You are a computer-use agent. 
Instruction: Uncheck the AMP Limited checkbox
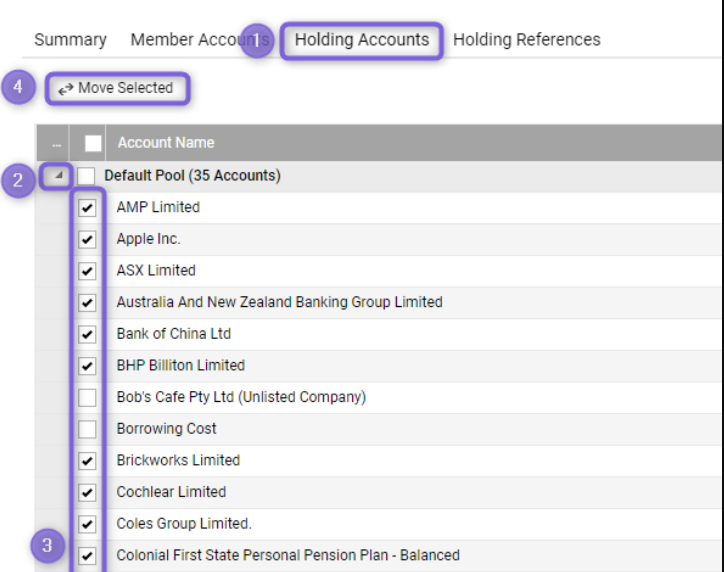87,208
